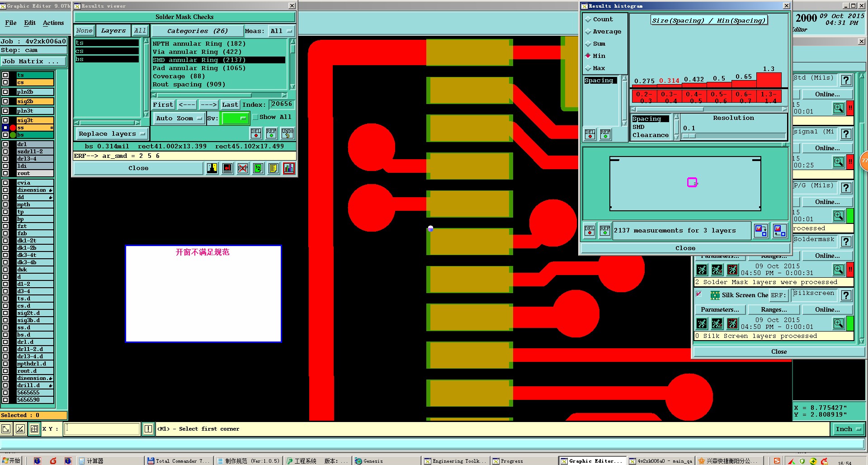Screen dimensions: 868x465
Task: Click the first layer-transfer icon in histogram
Action: [761, 231]
